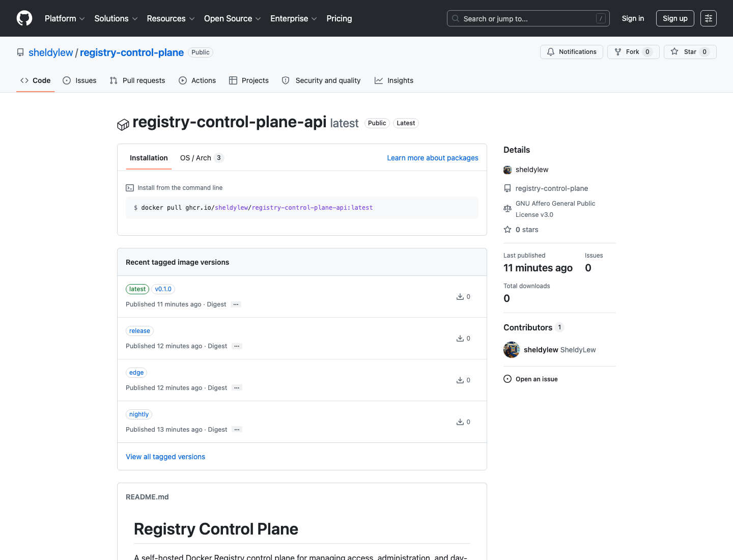Select the OS / Arch tab
733x560 pixels.
[x=202, y=158]
